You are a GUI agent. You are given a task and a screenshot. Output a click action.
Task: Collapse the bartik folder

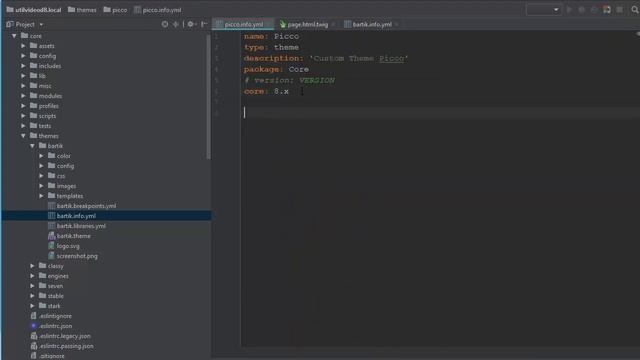point(32,146)
